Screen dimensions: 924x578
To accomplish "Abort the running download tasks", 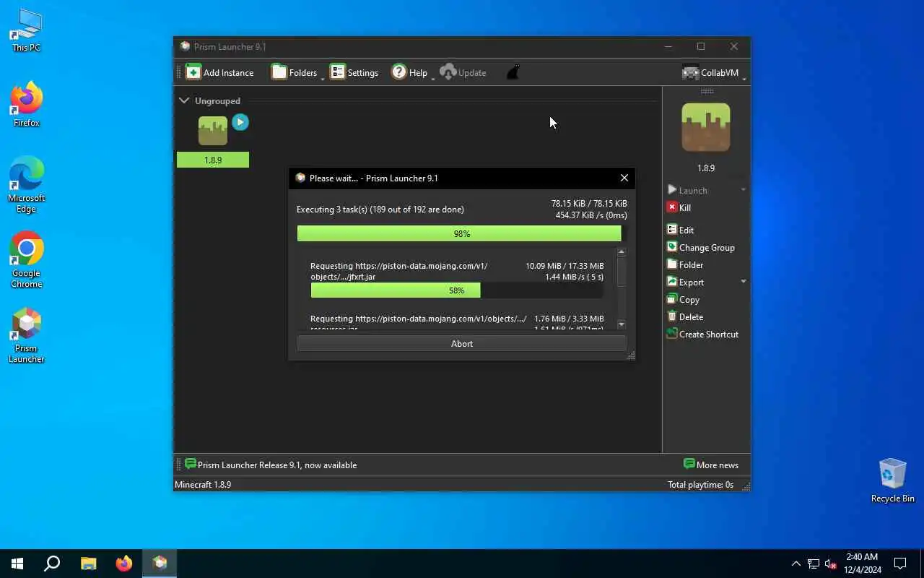I will pyautogui.click(x=462, y=344).
